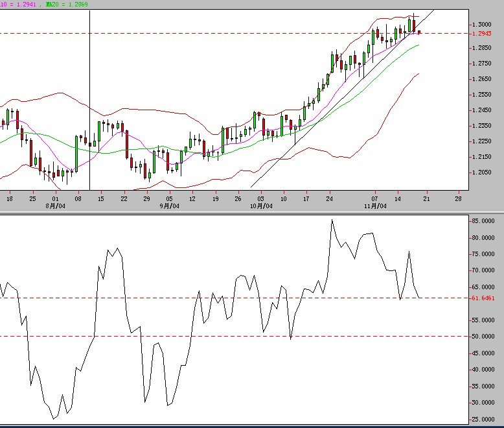Click the 1.2650 price axis label

coord(481,79)
